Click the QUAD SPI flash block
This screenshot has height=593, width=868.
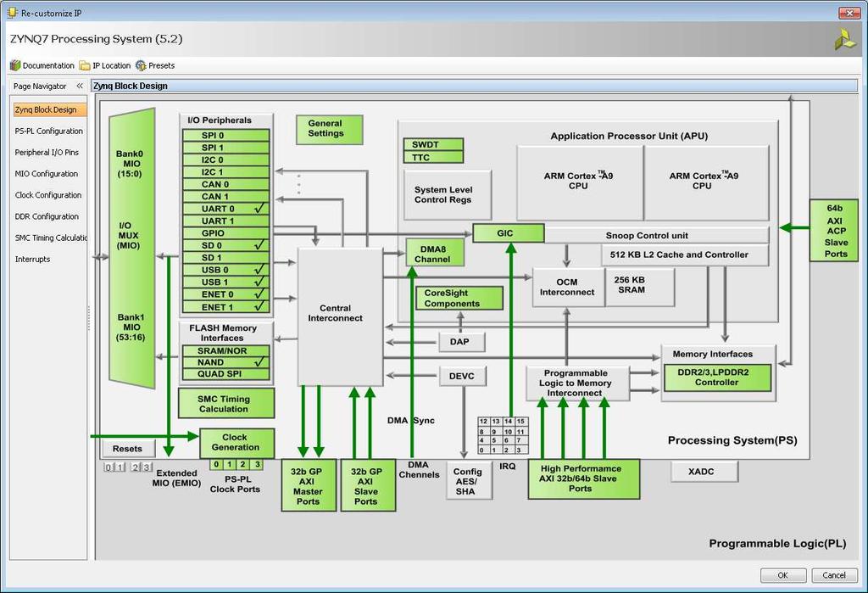pos(225,374)
